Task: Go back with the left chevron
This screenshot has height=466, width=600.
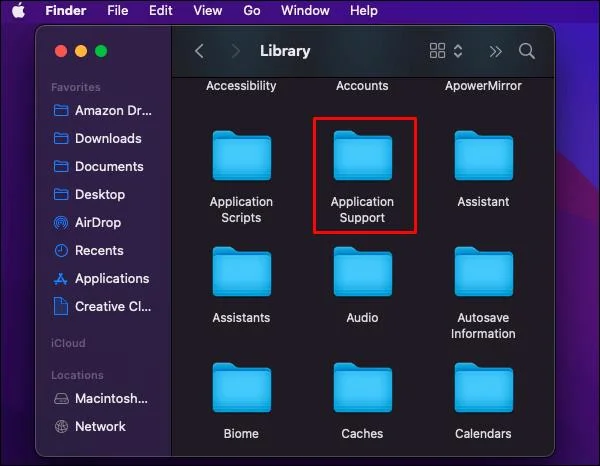Action: coord(199,51)
